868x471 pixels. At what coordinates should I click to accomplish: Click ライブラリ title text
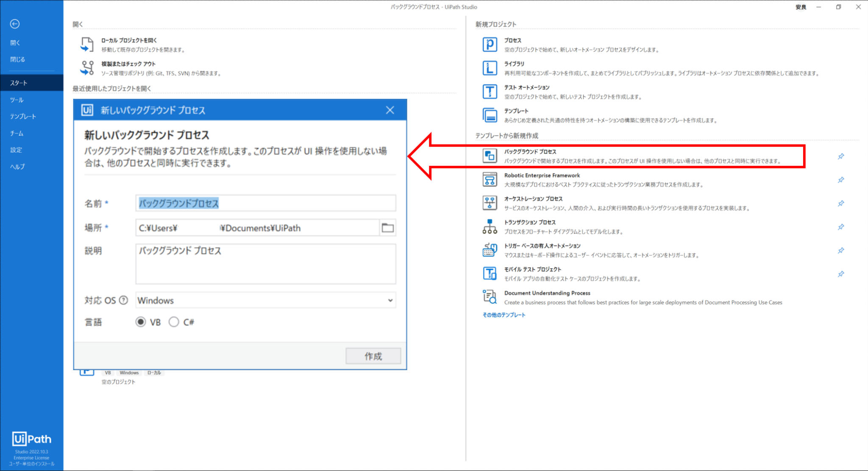(514, 64)
